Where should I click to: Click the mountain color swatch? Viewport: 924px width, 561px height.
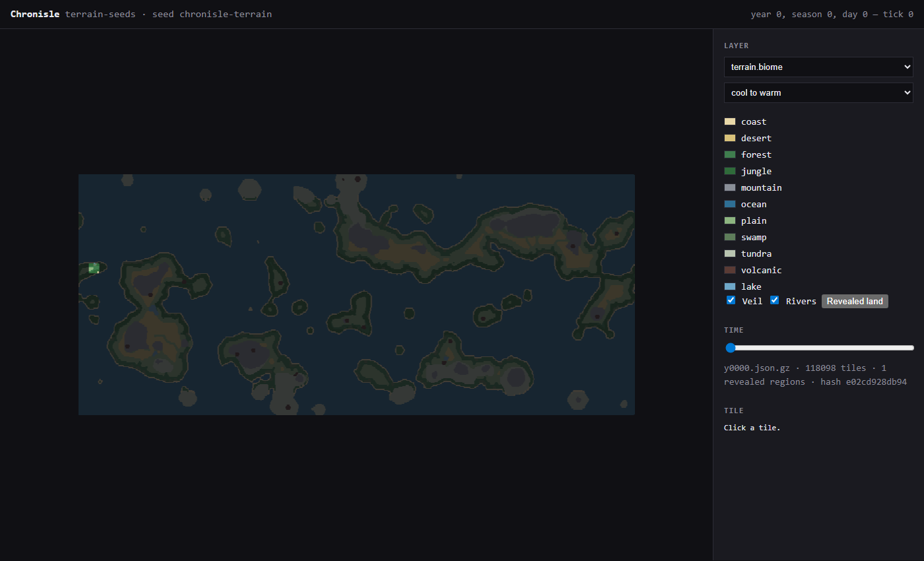[730, 187]
